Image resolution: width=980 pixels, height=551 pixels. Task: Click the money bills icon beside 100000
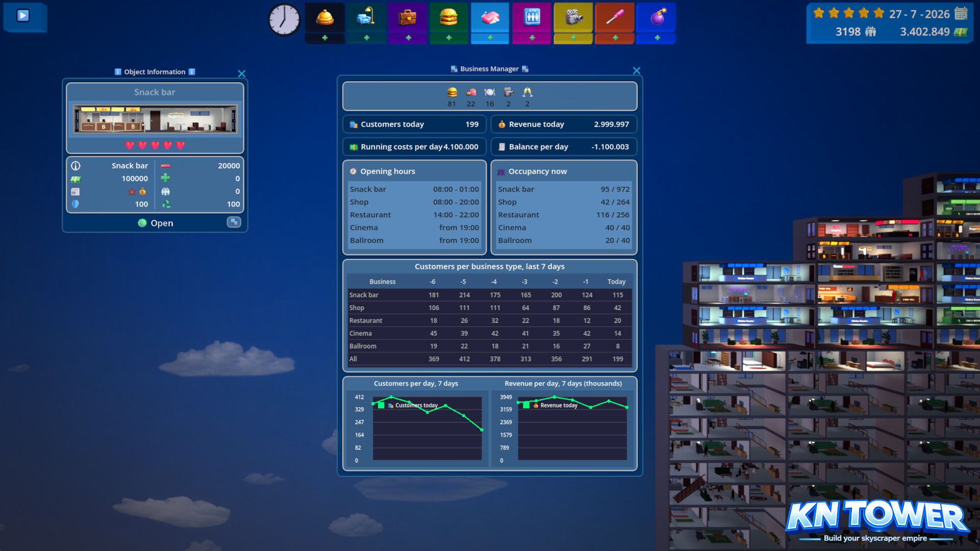coord(76,179)
